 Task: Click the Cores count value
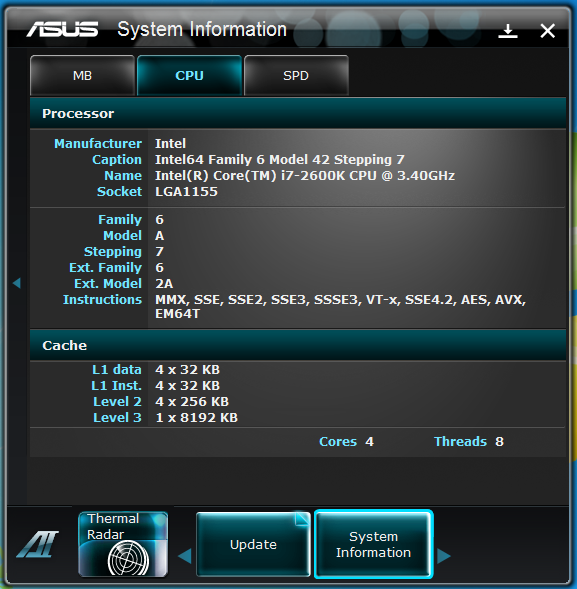369,442
